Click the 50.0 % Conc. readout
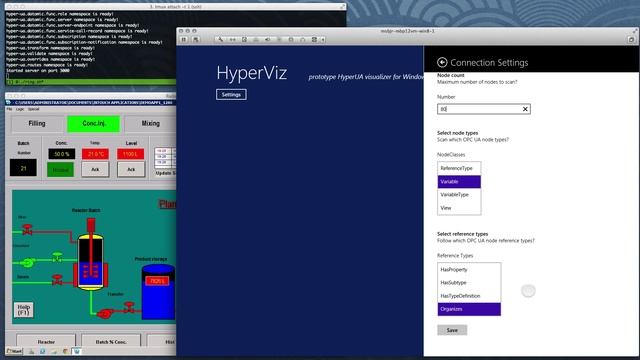This screenshot has height=360, width=640. click(62, 154)
